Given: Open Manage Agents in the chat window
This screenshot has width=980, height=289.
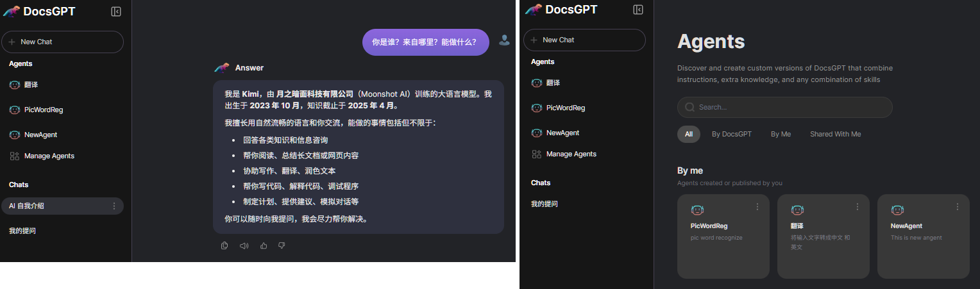Looking at the screenshot, I should pos(49,156).
